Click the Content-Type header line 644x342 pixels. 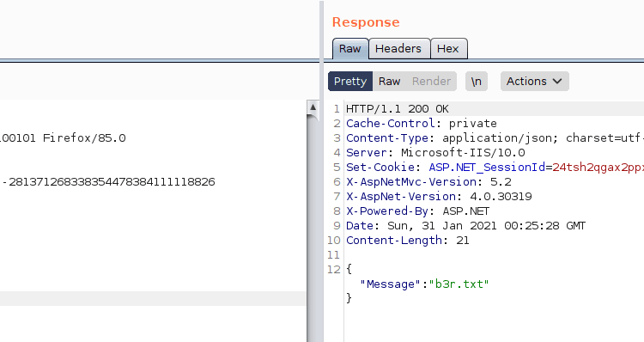tap(495, 138)
